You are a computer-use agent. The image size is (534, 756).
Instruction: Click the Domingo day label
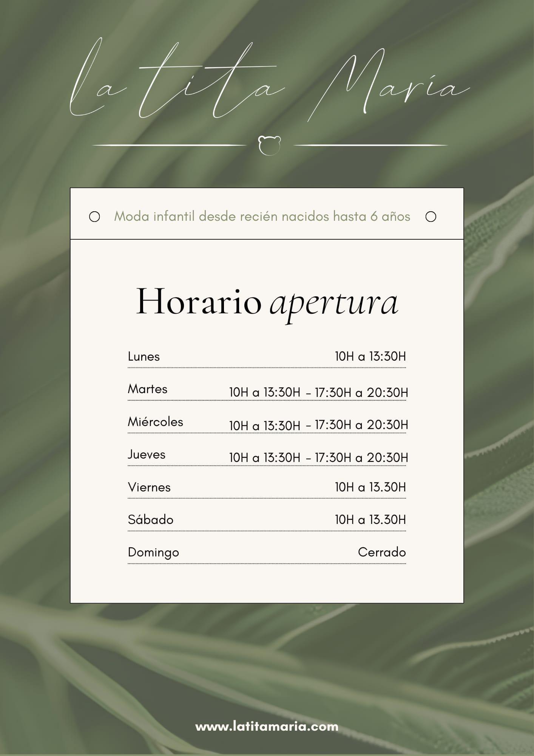tap(153, 553)
